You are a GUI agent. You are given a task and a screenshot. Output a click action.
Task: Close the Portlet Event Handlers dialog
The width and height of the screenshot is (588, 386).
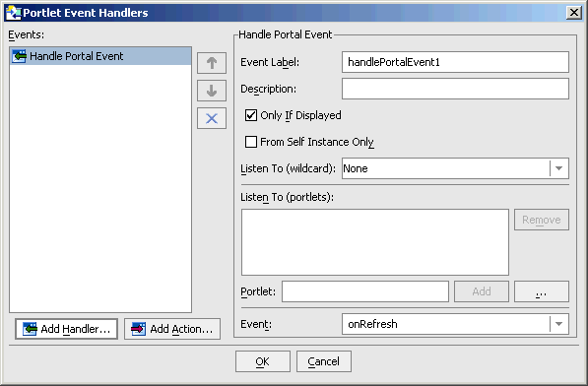(x=574, y=13)
